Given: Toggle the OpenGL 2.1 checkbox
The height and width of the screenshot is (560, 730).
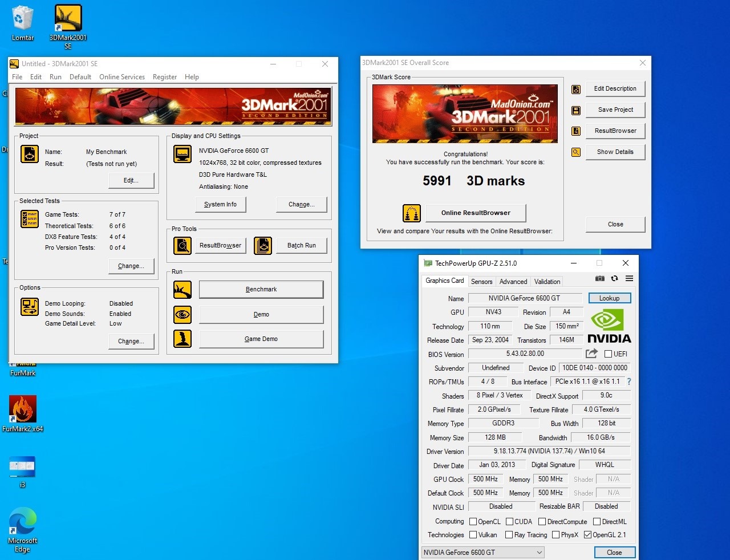Looking at the screenshot, I should [587, 535].
